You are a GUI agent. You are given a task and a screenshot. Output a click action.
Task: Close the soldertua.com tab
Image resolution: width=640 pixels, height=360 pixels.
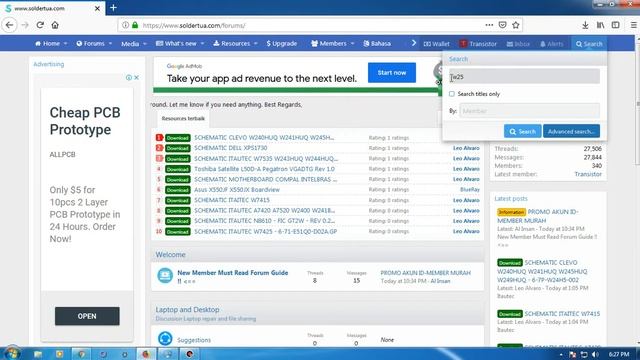pyautogui.click(x=97, y=8)
